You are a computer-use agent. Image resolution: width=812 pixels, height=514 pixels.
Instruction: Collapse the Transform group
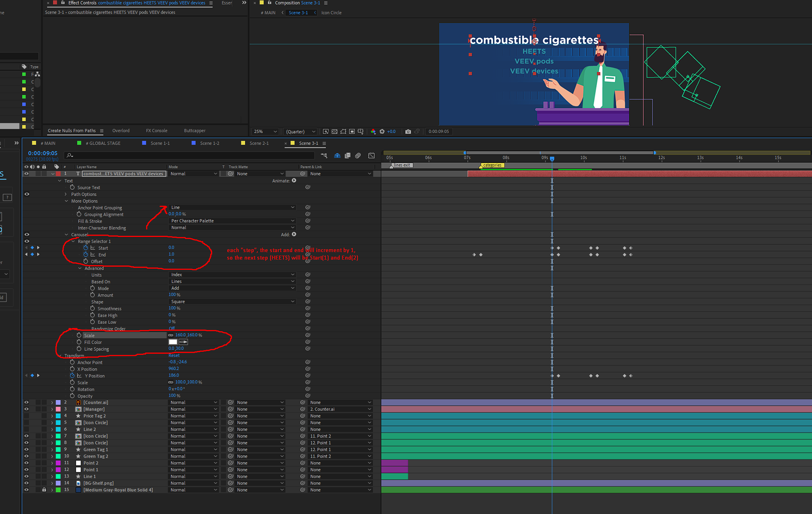pyautogui.click(x=60, y=356)
